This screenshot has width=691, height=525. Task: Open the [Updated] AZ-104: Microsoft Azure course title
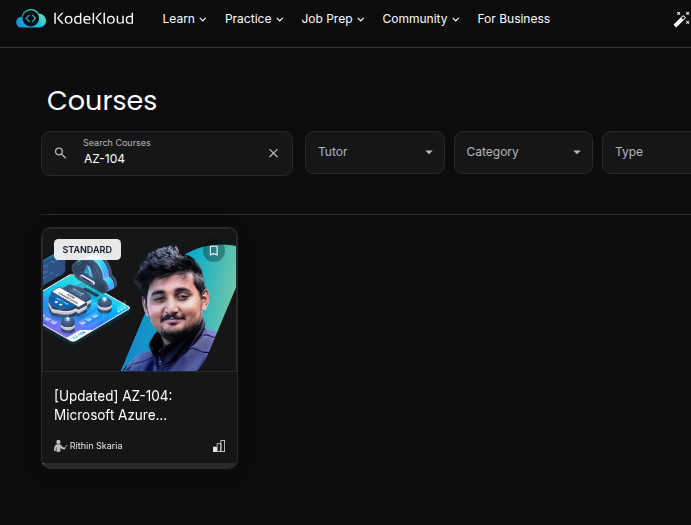point(113,405)
